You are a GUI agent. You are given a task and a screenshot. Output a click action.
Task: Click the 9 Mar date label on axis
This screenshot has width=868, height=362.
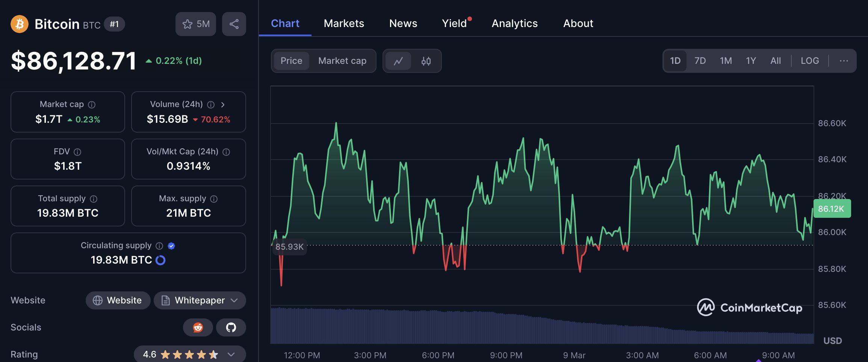click(574, 355)
